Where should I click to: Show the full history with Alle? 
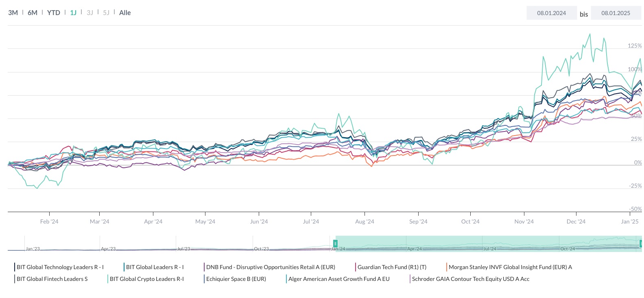tap(125, 13)
